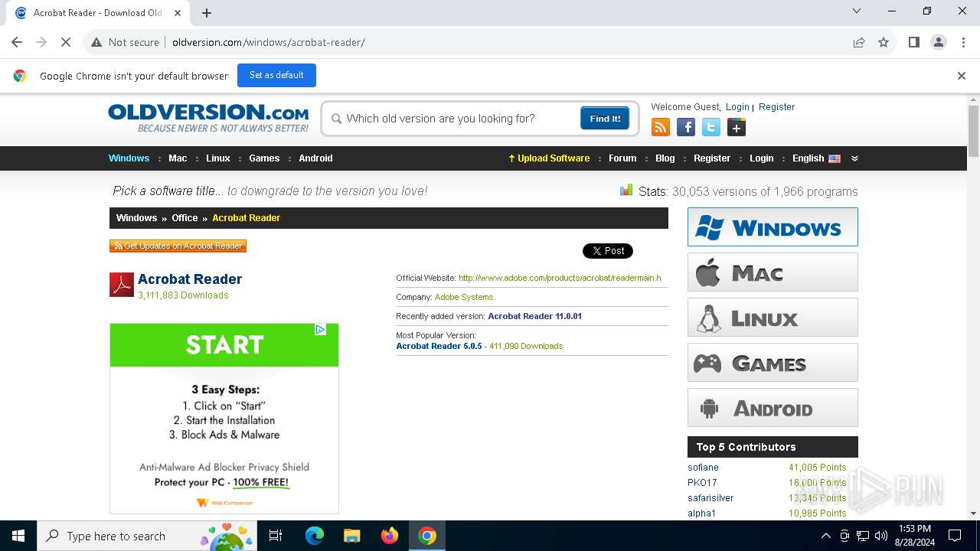Open the Chrome side panel icon
This screenshot has height=551, width=980.
[x=913, y=42]
